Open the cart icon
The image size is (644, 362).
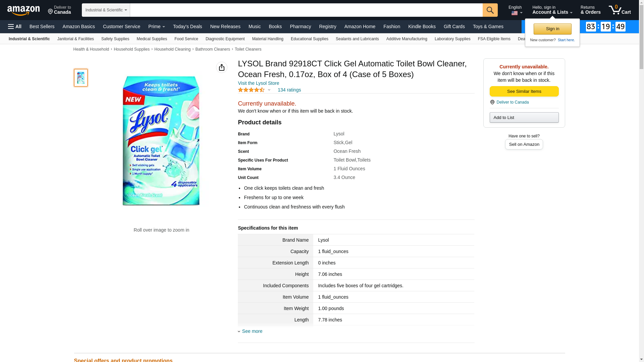coord(620,10)
